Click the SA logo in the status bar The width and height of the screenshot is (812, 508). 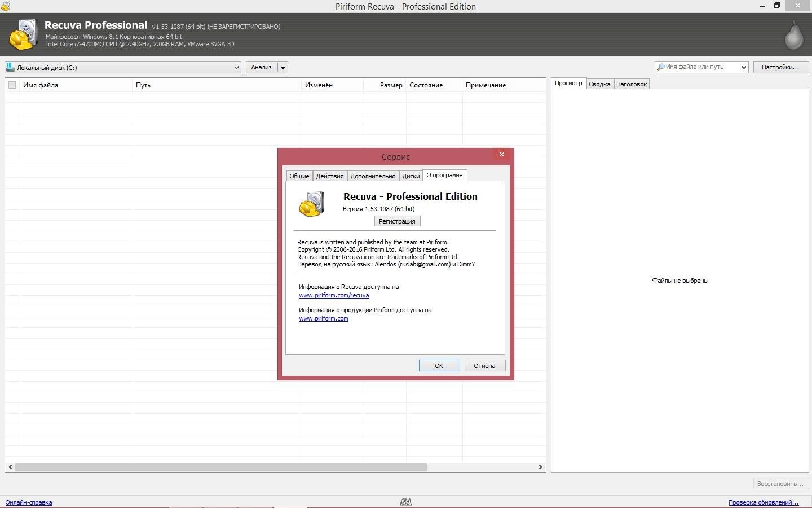[x=406, y=502]
